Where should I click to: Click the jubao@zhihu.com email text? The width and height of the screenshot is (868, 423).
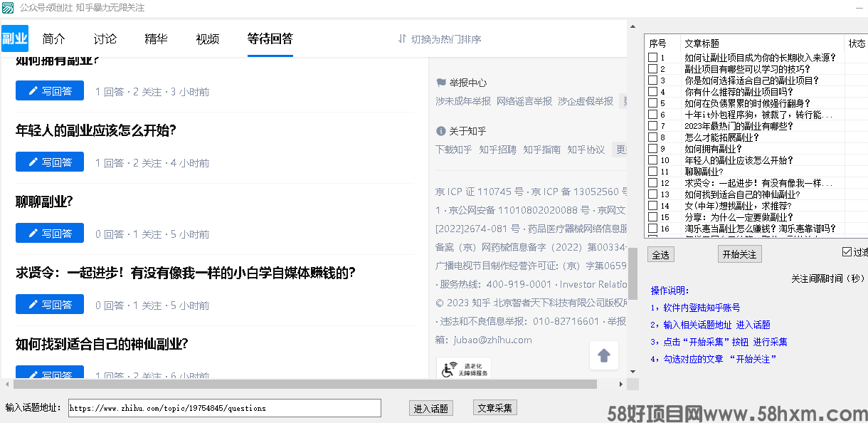492,340
